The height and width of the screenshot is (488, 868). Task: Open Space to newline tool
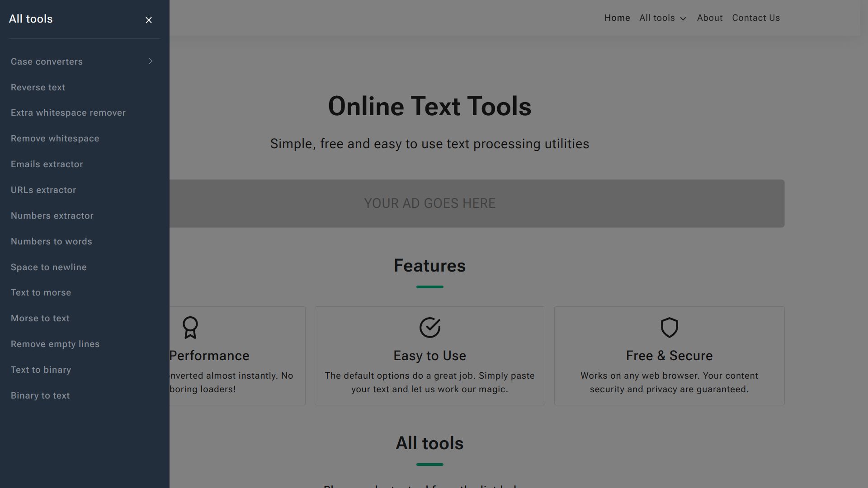pyautogui.click(x=49, y=267)
